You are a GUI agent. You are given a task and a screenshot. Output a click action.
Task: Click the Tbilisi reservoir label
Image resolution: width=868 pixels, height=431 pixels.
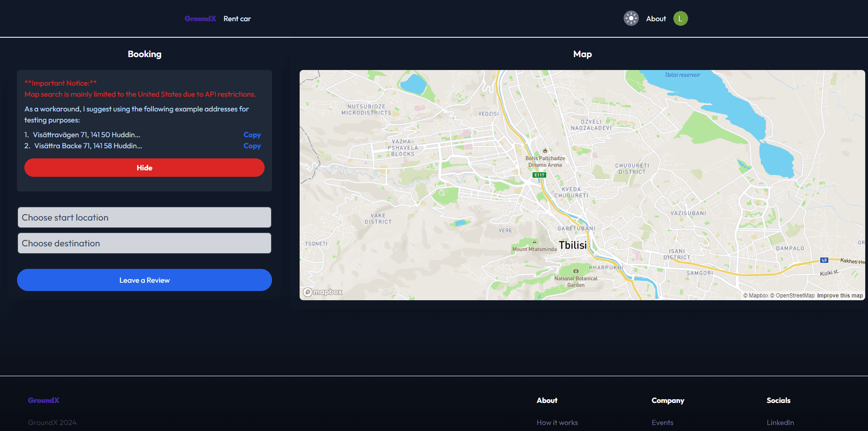[682, 75]
